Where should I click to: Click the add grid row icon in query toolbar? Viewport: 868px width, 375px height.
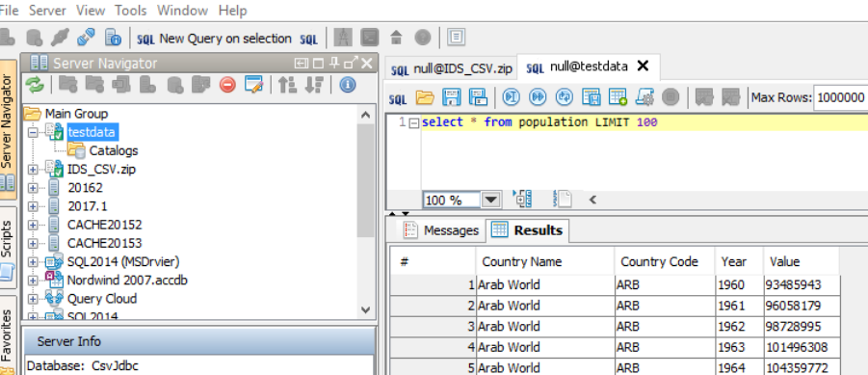pos(618,97)
